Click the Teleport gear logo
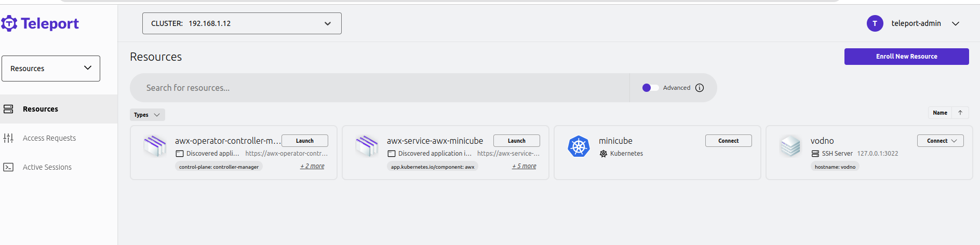The height and width of the screenshot is (245, 980). [x=9, y=23]
